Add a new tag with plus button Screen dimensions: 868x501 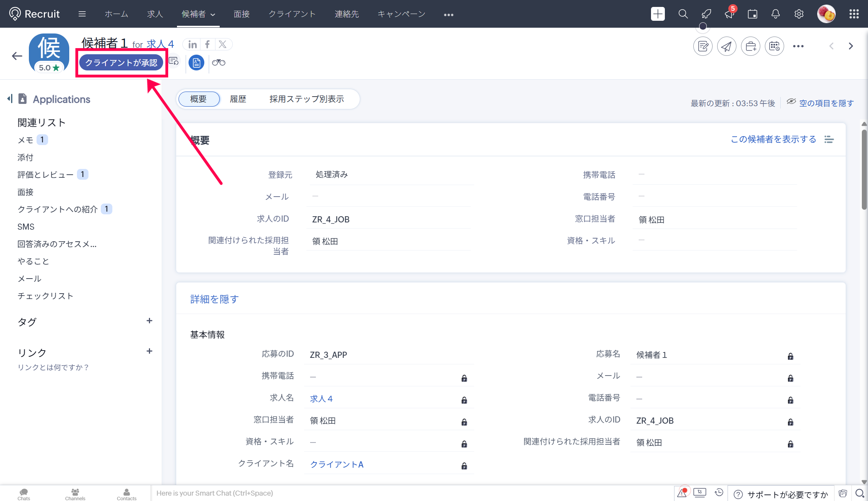149,321
